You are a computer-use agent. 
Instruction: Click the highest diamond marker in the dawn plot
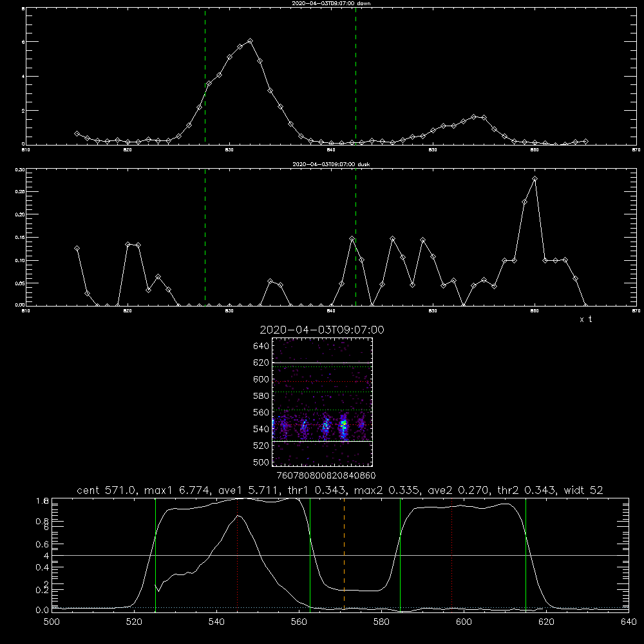point(250,41)
